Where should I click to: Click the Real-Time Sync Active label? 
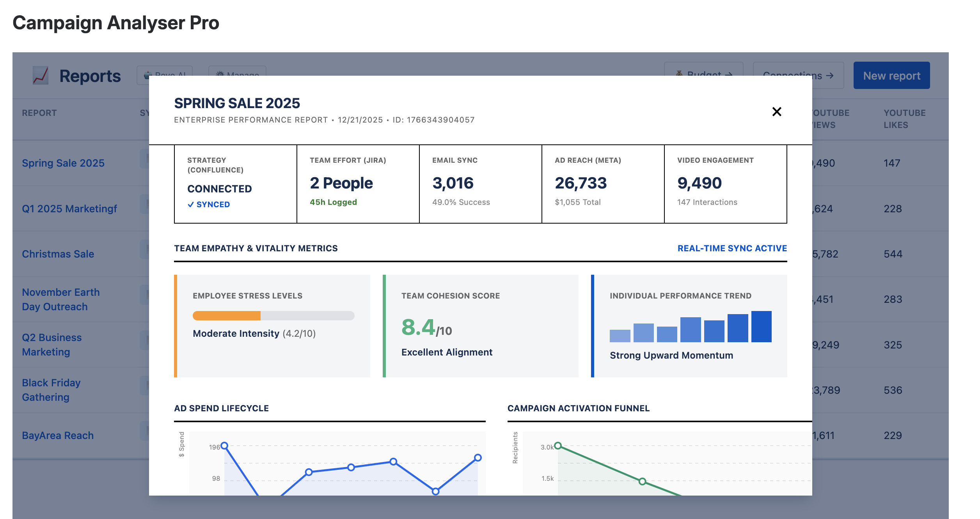732,248
